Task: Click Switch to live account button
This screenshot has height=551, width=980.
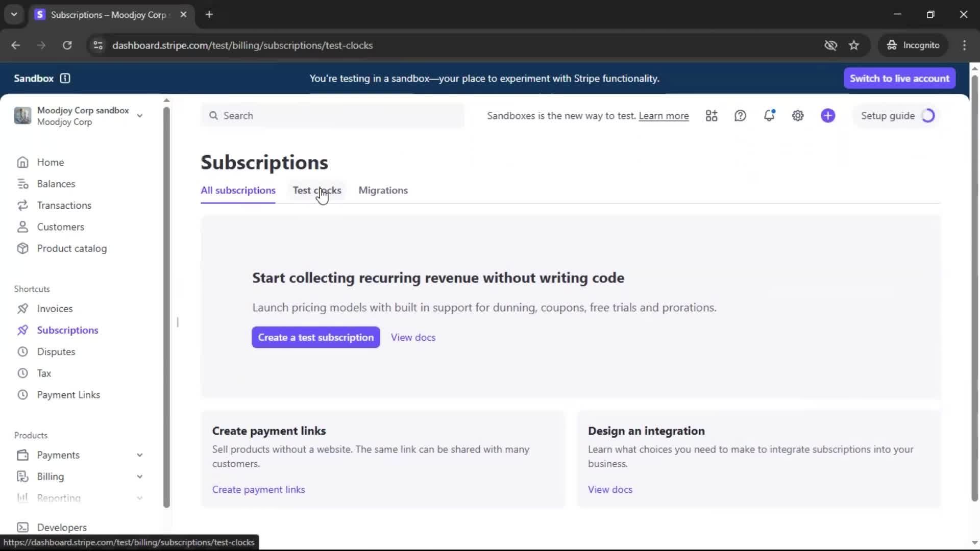Action: (899, 78)
